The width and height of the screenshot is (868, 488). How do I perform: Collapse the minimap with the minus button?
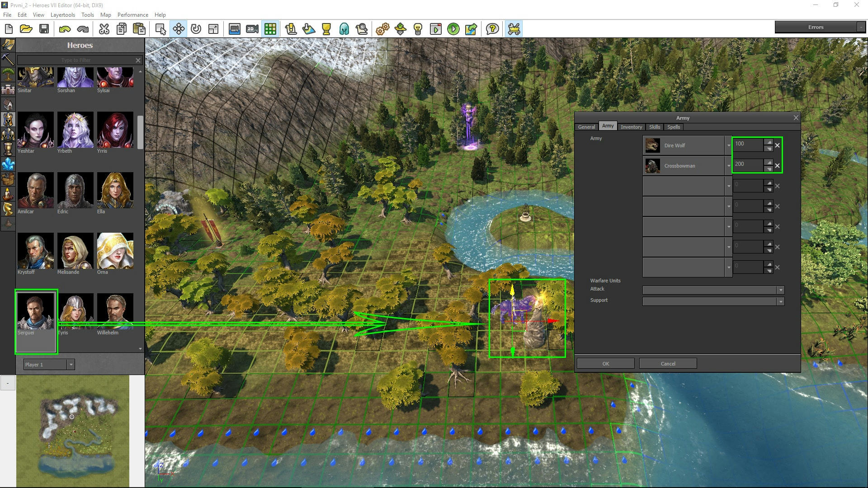(8, 383)
